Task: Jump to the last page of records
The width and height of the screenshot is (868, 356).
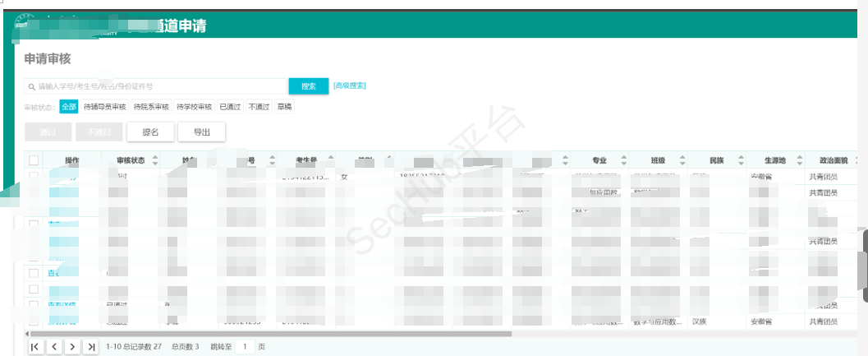Action: 91,347
